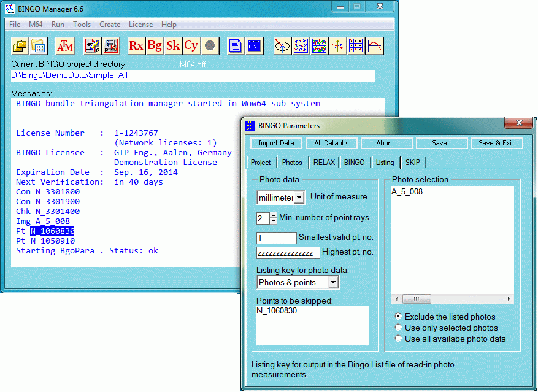Switch to the Project tab

click(x=261, y=163)
